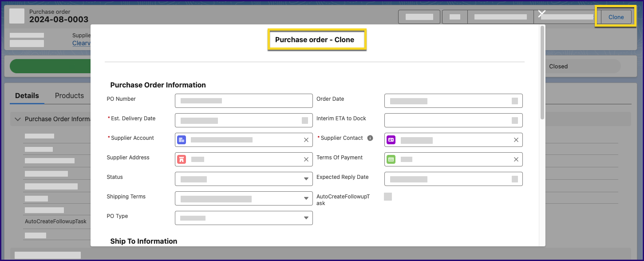Image resolution: width=644 pixels, height=261 pixels.
Task: Click the Supplier Account lookup icon
Action: click(x=182, y=140)
